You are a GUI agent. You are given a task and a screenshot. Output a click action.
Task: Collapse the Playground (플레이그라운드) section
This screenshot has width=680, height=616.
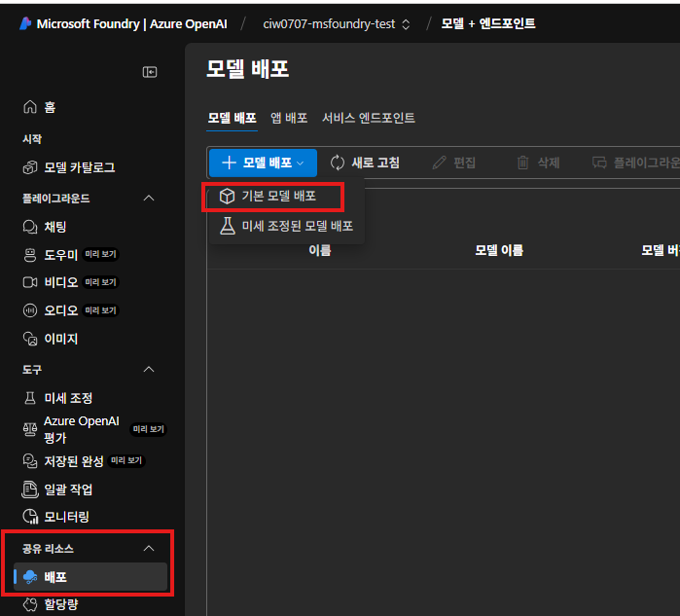(149, 198)
